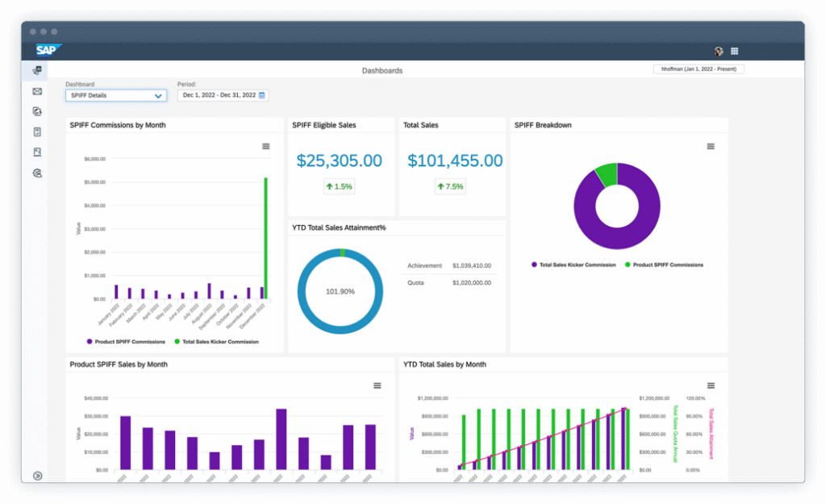Screen dimensions: 826x504
Task: Open the user settings gear icon in the sidebar
Action: pos(37,173)
